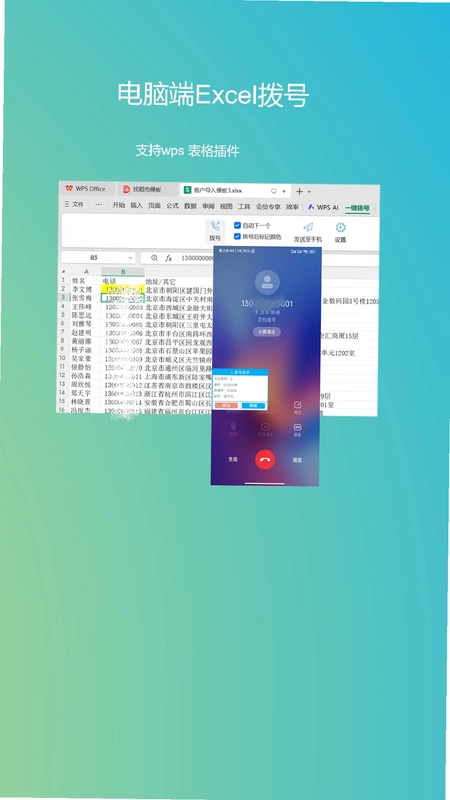Viewport: 450px width, 800px height.
Task: Tap the 笔记 note icon on phone
Action: point(297,405)
